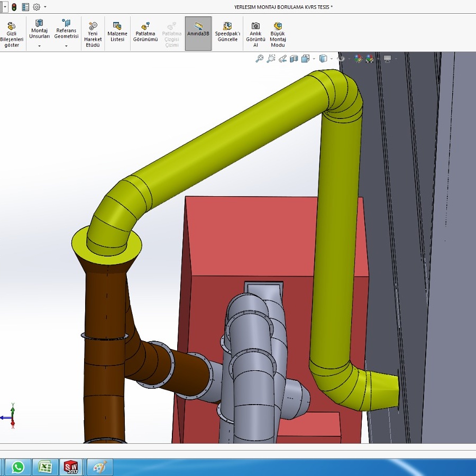Image resolution: width=476 pixels, height=476 pixels.
Task: Open Edit Appearance color icon
Action: point(359,59)
